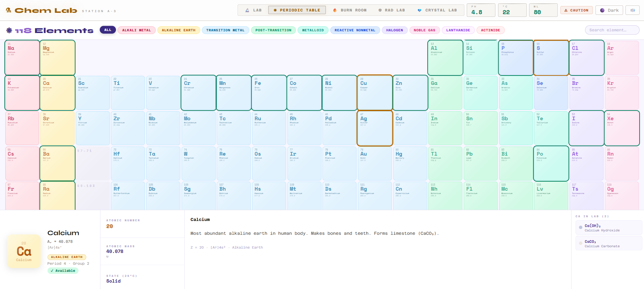The image size is (644, 289).
Task: Click the 89-103 actinide placeholder cell
Action: tap(93, 196)
